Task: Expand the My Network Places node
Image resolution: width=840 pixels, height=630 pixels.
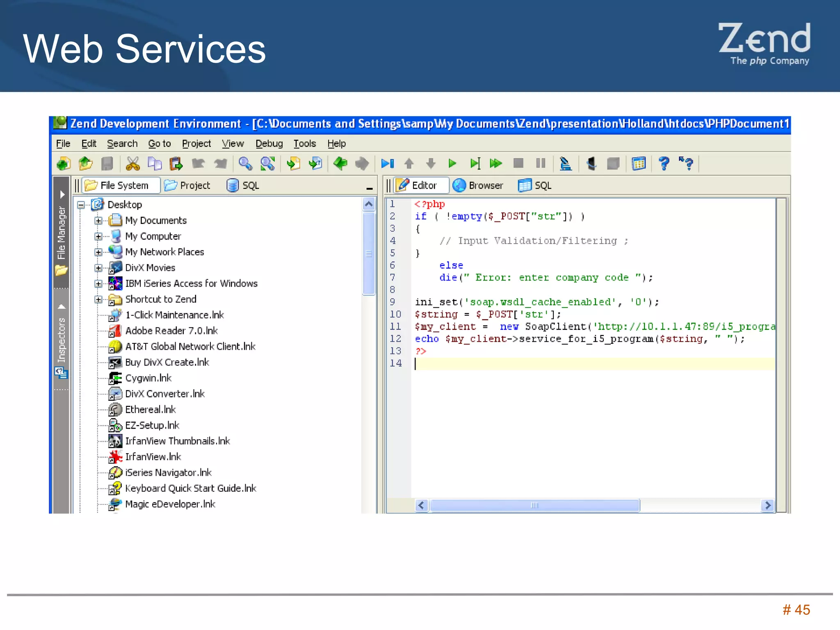Action: click(x=98, y=252)
